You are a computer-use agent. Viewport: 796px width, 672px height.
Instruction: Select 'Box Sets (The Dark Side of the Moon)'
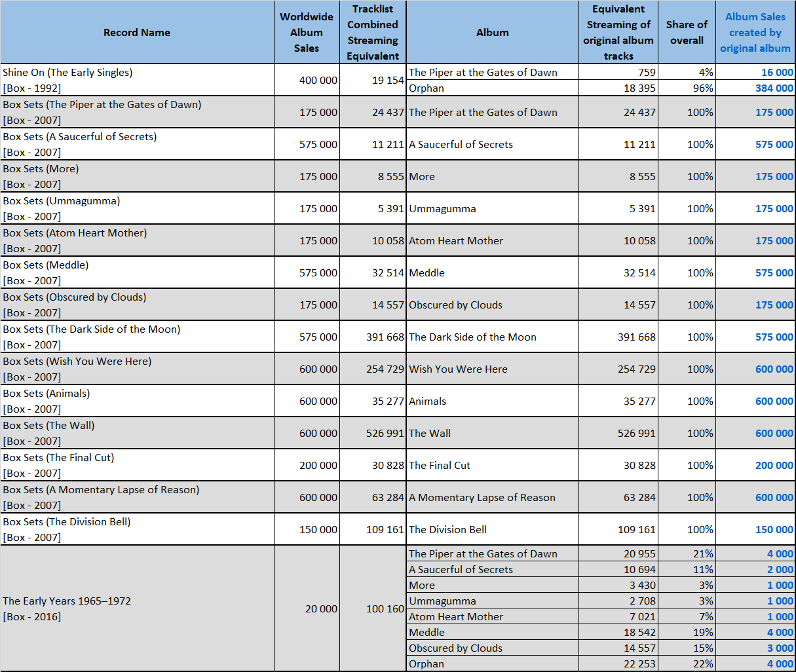pyautogui.click(x=137, y=337)
